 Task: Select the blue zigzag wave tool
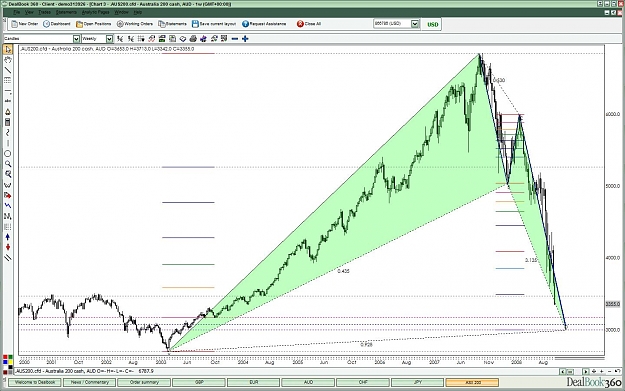coord(8,206)
